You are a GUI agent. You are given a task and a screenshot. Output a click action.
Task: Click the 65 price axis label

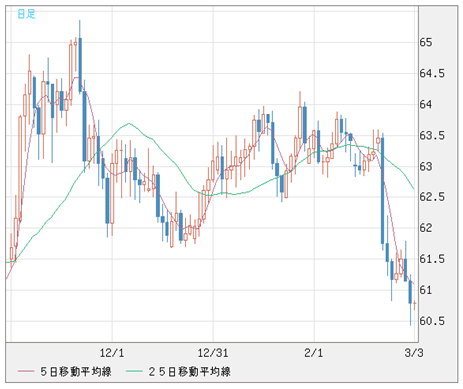point(426,43)
